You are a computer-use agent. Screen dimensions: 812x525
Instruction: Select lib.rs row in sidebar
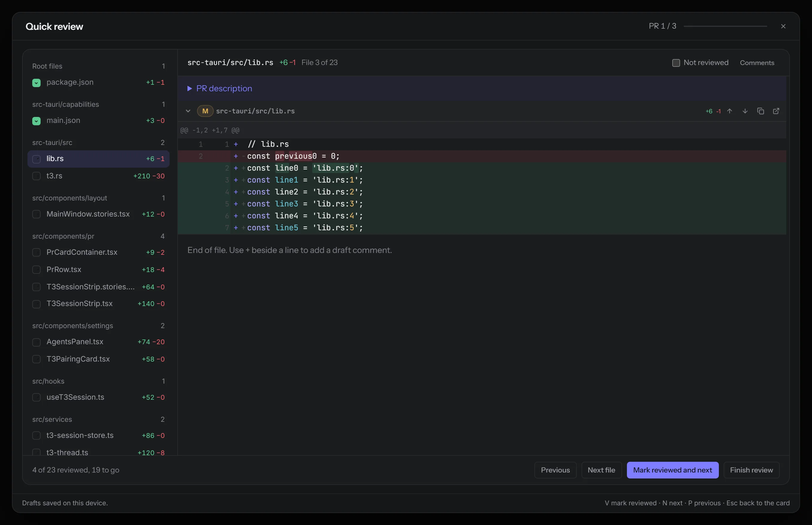tap(98, 159)
